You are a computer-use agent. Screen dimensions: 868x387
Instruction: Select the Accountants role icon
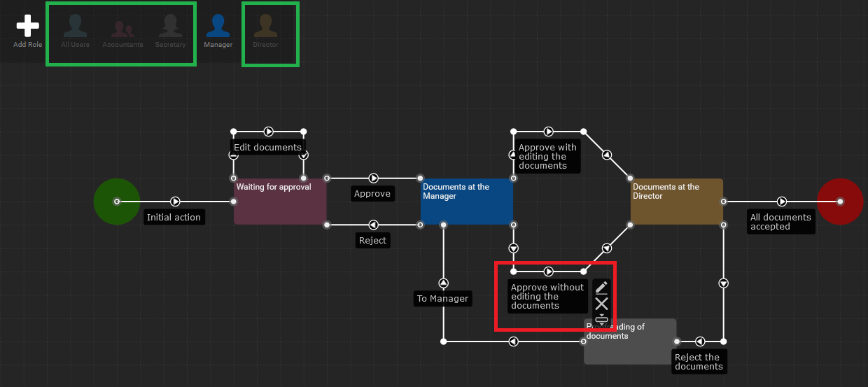[x=122, y=28]
